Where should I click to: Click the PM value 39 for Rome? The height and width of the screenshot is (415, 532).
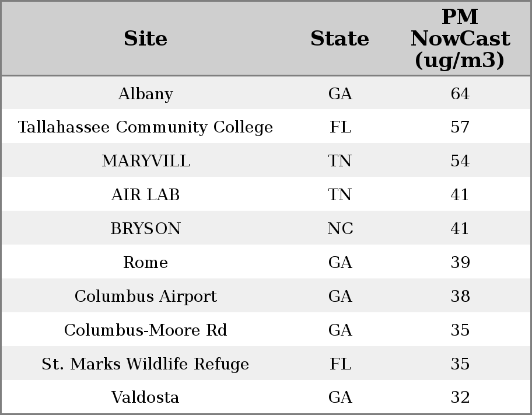click(x=460, y=262)
